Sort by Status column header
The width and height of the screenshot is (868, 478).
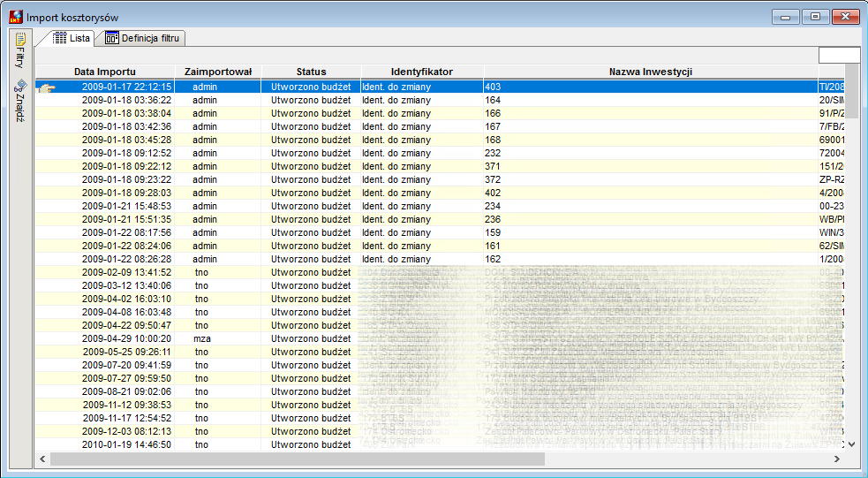[x=311, y=72]
